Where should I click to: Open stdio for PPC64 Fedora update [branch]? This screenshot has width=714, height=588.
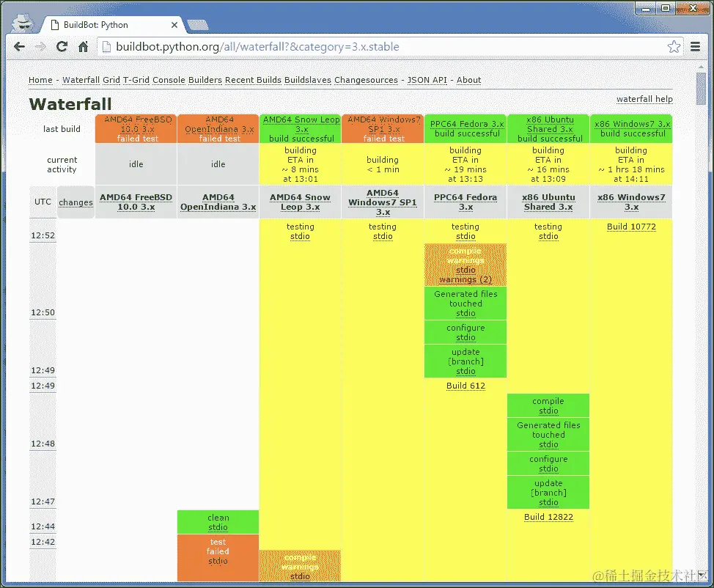[x=465, y=371]
